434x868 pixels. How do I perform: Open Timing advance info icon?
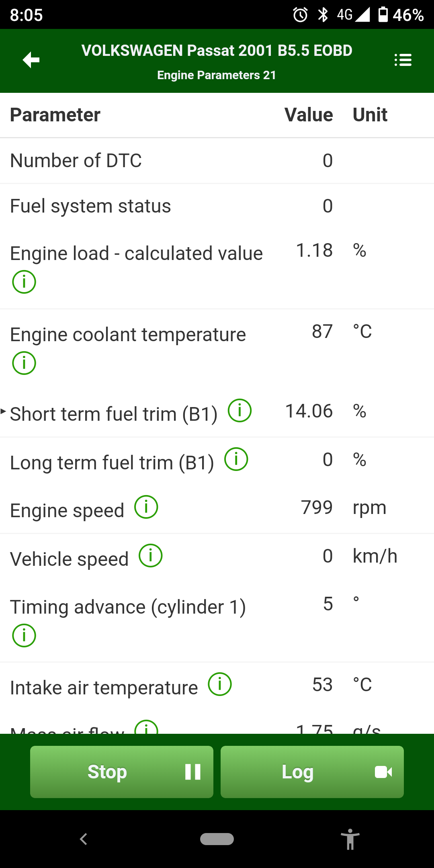pos(24,635)
